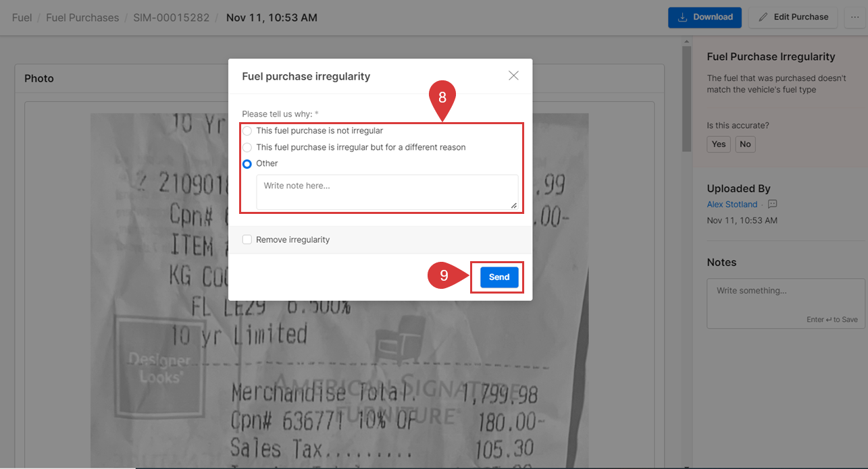
Task: Click the Send button
Action: [x=499, y=277]
